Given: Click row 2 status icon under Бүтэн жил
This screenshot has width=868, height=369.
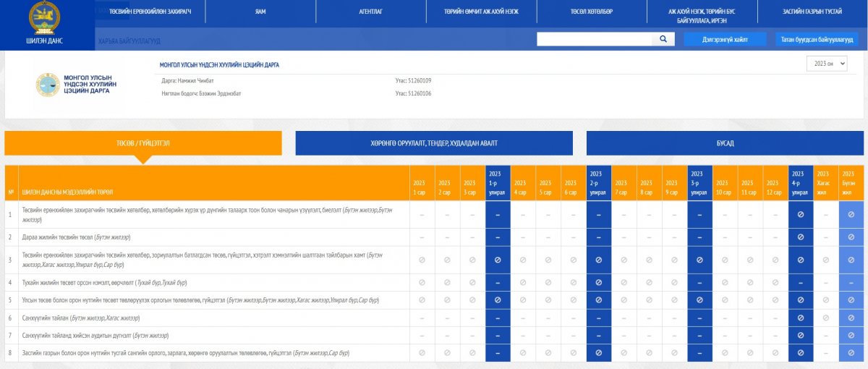Looking at the screenshot, I should (851, 237).
